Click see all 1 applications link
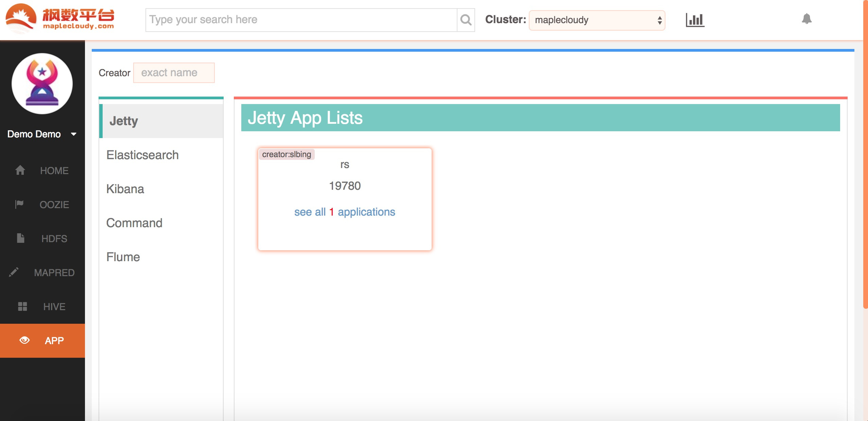Screen dimensions: 868x421 [x=345, y=212]
